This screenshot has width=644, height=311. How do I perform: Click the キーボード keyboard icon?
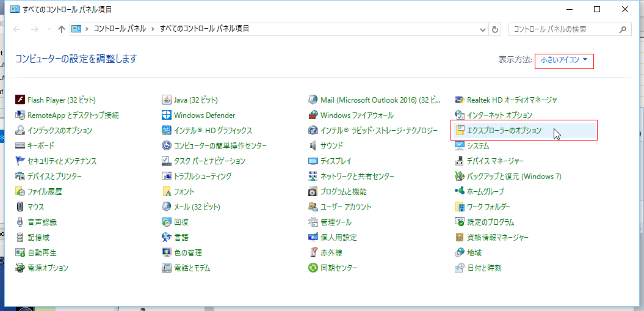[20, 146]
